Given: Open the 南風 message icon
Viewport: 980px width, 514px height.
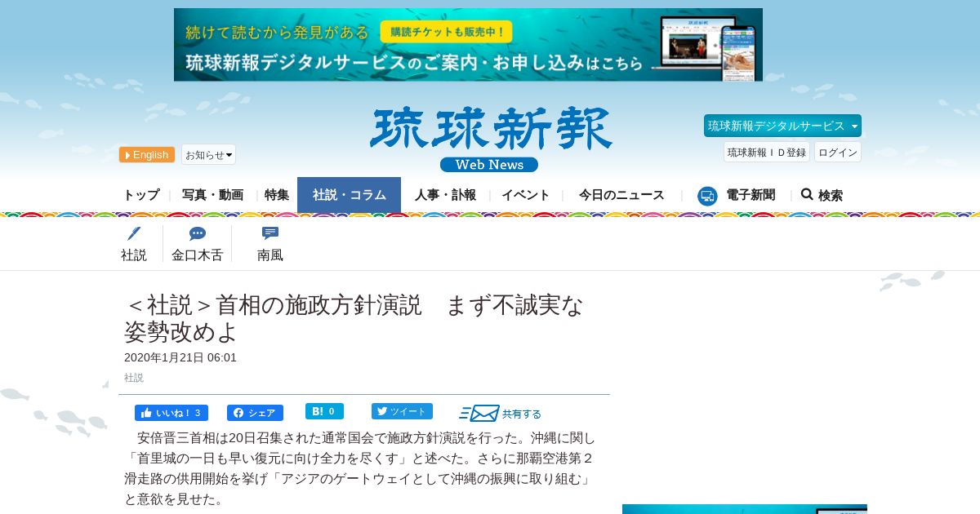Looking at the screenshot, I should (x=270, y=233).
